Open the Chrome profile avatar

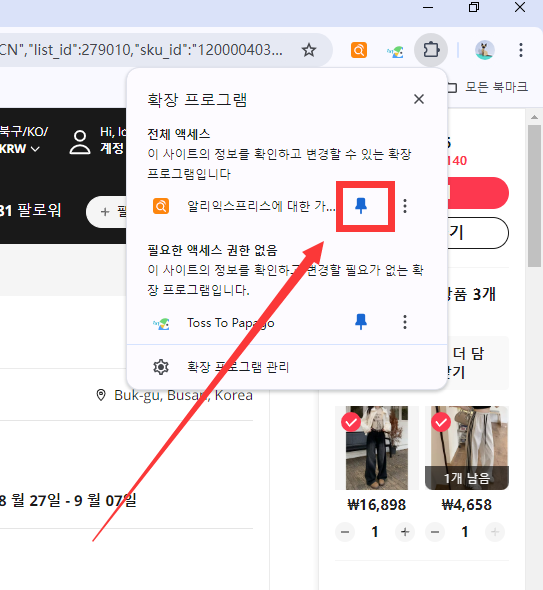[x=484, y=50]
